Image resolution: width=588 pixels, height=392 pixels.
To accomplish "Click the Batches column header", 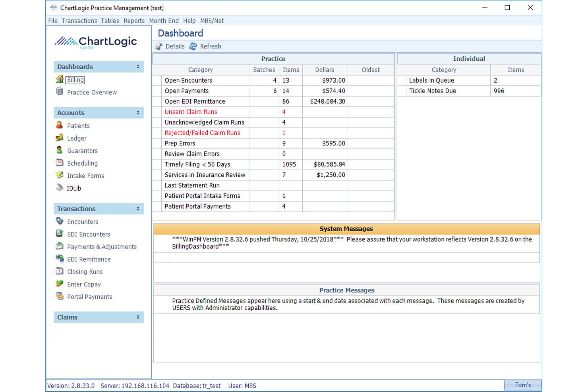I will 264,70.
